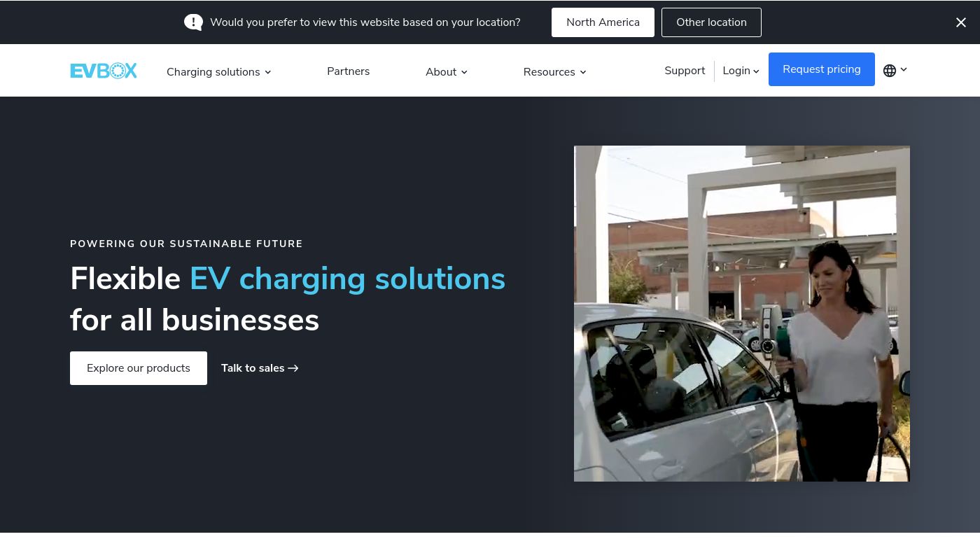
Task: Select Other location
Action: click(x=711, y=22)
